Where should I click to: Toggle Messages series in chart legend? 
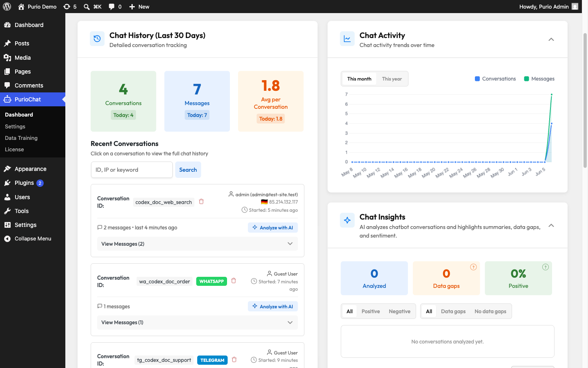pyautogui.click(x=539, y=79)
